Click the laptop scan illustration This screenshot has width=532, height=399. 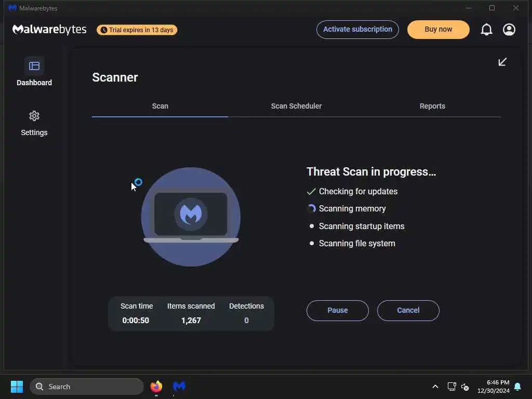(191, 217)
